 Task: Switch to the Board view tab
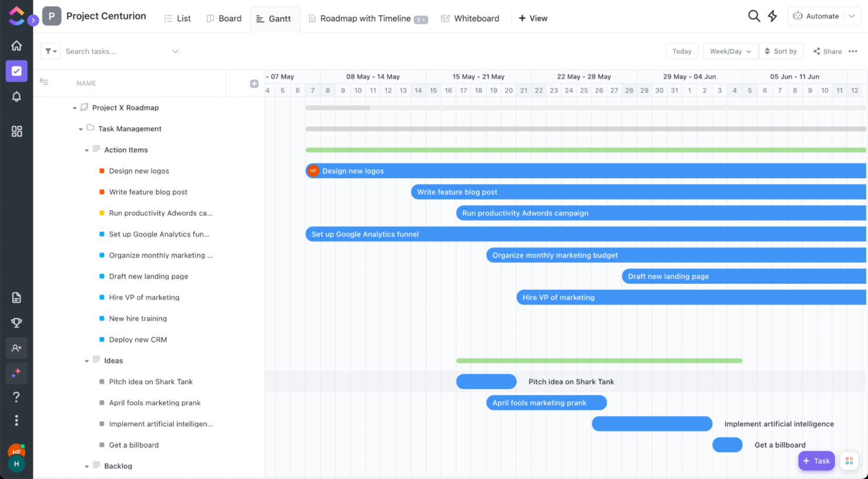tap(224, 19)
